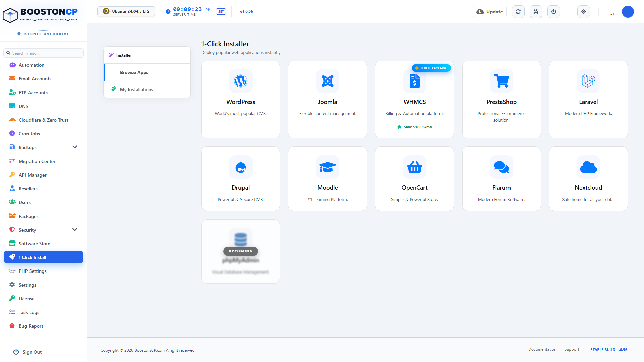This screenshot has width=644, height=362.
Task: Open the Drupal droplet icon
Action: [x=240, y=167]
